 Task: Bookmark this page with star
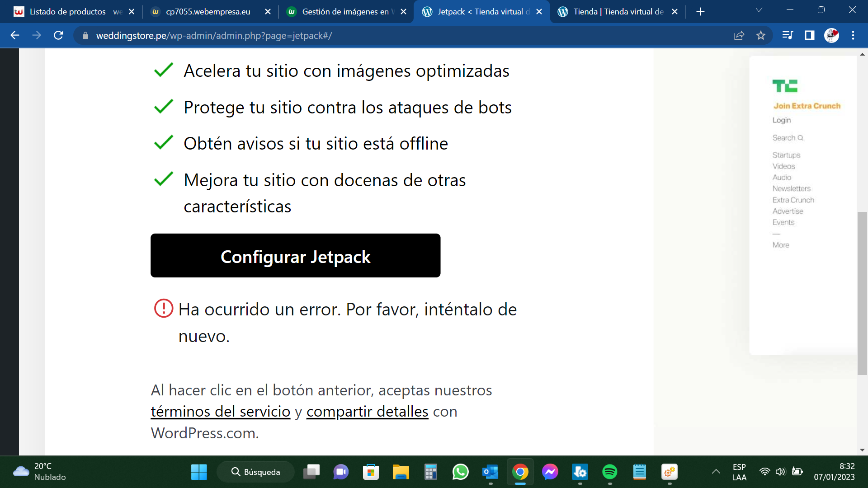(761, 35)
